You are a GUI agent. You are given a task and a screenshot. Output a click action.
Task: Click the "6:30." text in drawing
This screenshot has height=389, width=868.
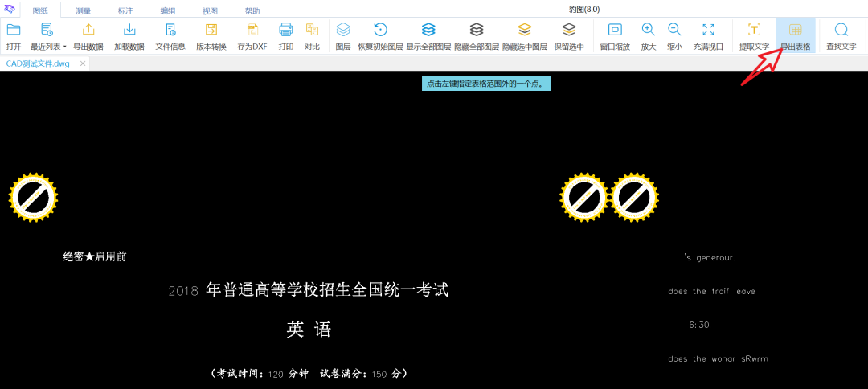pyautogui.click(x=700, y=326)
